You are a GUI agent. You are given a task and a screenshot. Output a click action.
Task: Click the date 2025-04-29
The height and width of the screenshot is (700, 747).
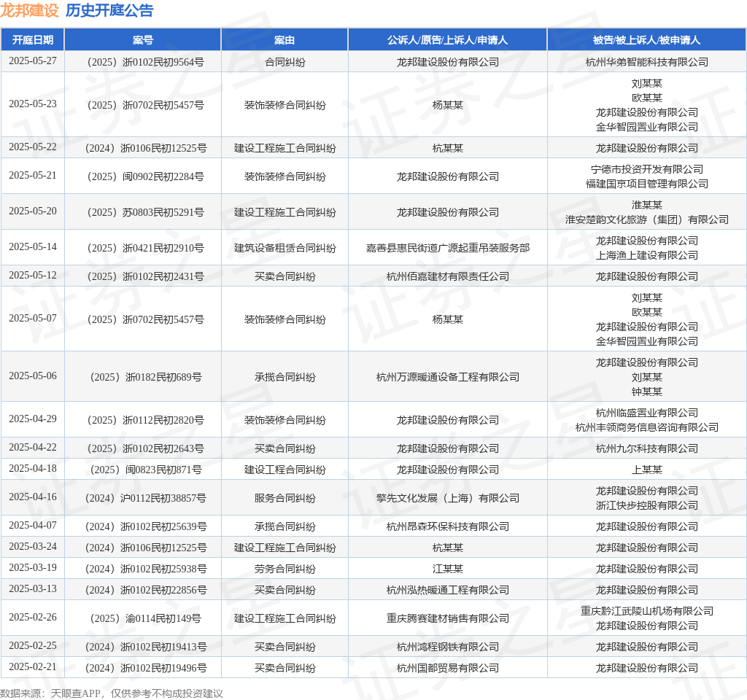(x=32, y=419)
